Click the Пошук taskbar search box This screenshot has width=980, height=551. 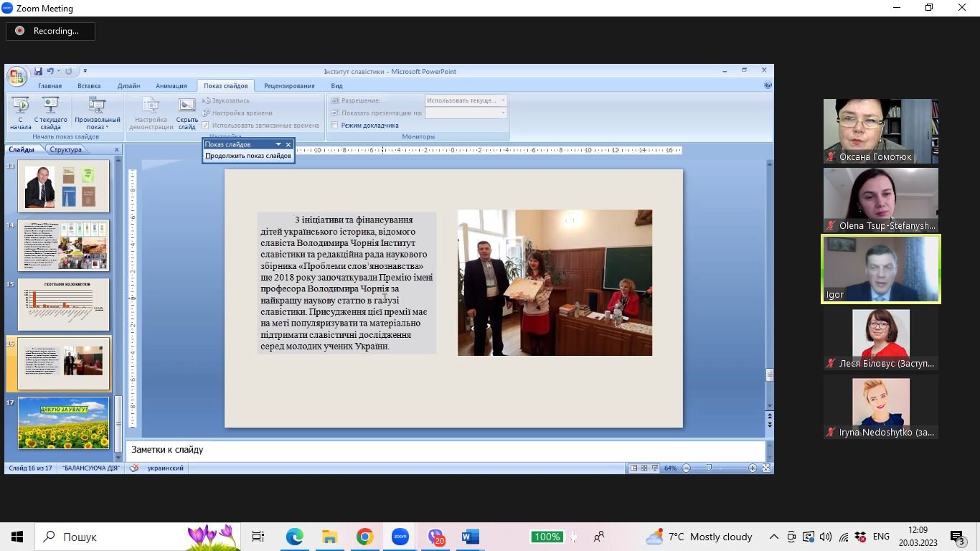(136, 537)
